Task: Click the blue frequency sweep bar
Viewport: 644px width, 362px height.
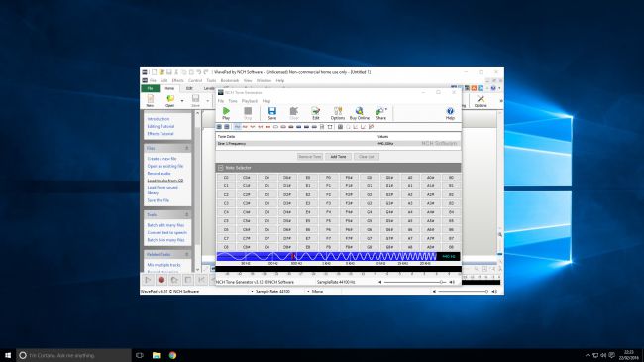Action: (x=327, y=256)
